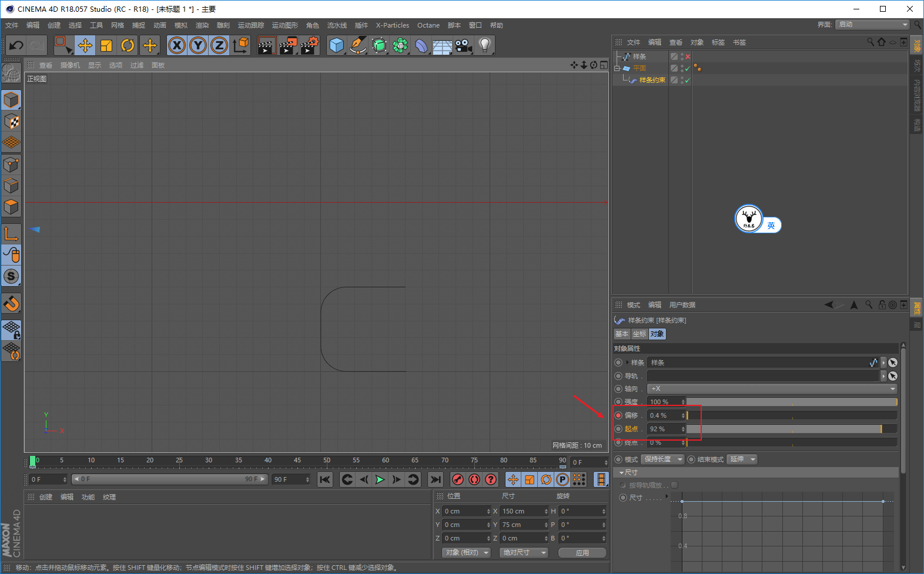Play the animation forward
The image size is (924, 574).
click(x=380, y=479)
